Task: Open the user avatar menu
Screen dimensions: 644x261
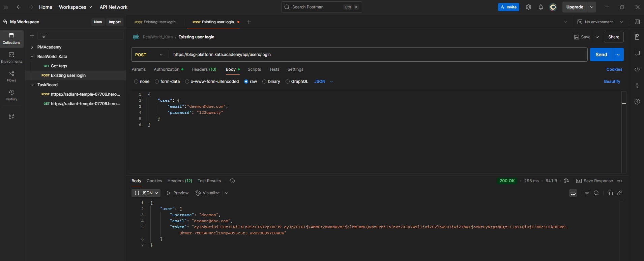Action: [x=553, y=7]
